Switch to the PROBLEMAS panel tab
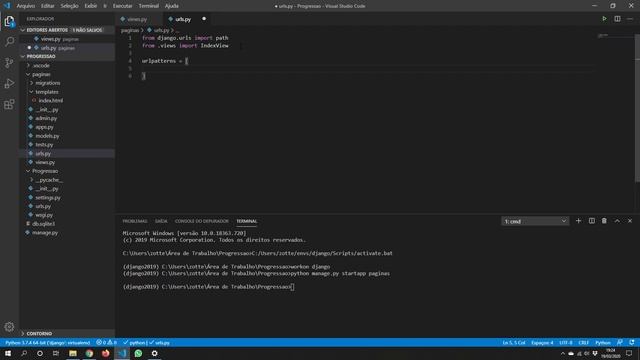 [x=135, y=221]
